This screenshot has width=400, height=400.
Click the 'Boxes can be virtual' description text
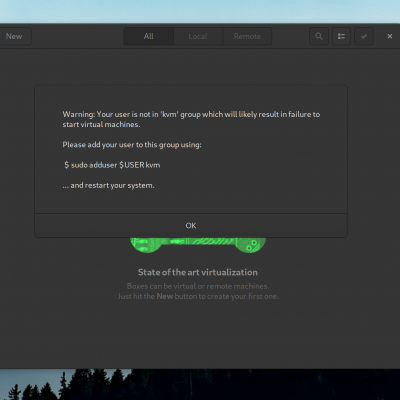pyautogui.click(x=198, y=286)
